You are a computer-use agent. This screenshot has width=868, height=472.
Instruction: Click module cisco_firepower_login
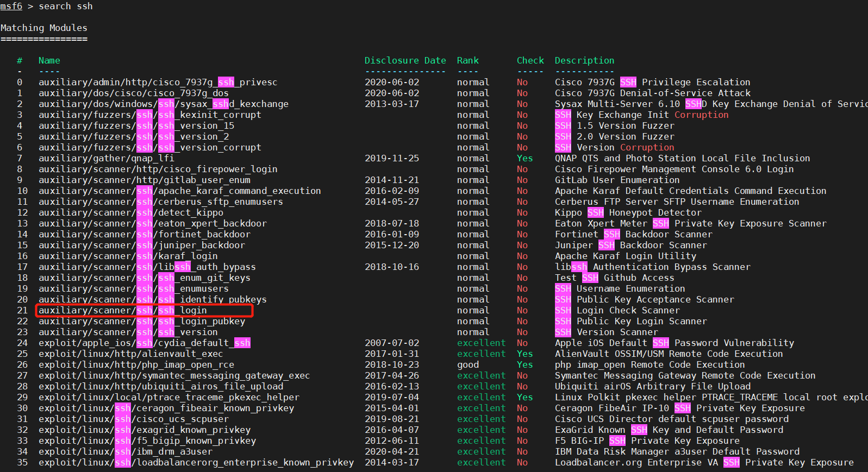(158, 169)
